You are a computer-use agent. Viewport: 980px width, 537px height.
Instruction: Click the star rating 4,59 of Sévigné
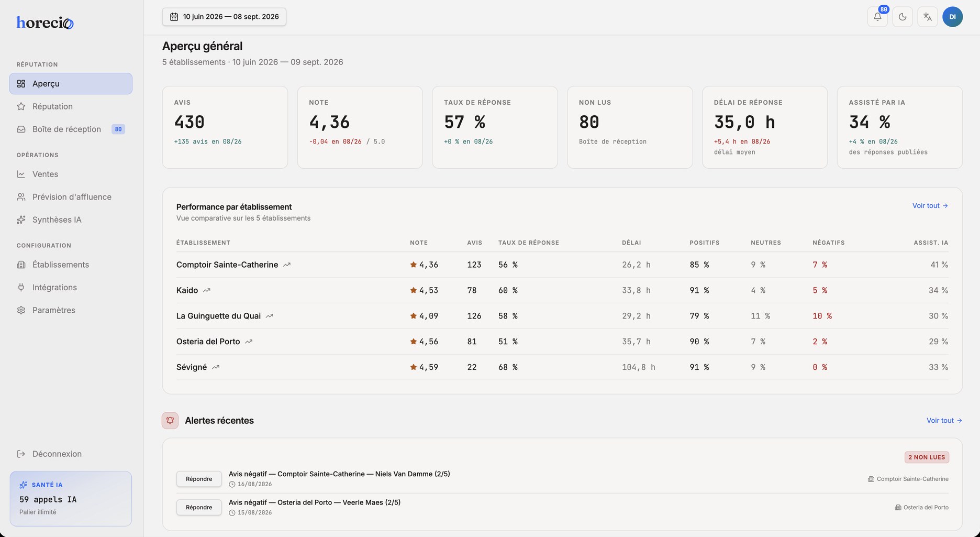point(424,367)
